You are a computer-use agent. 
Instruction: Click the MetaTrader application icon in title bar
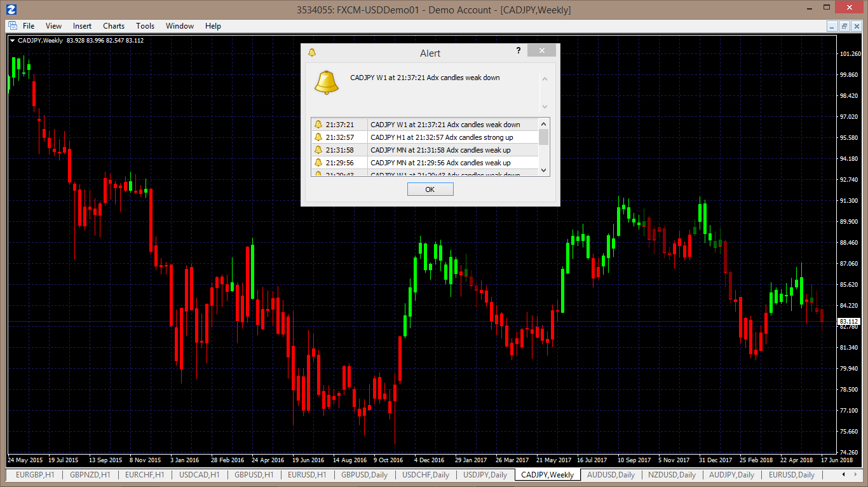click(x=11, y=10)
